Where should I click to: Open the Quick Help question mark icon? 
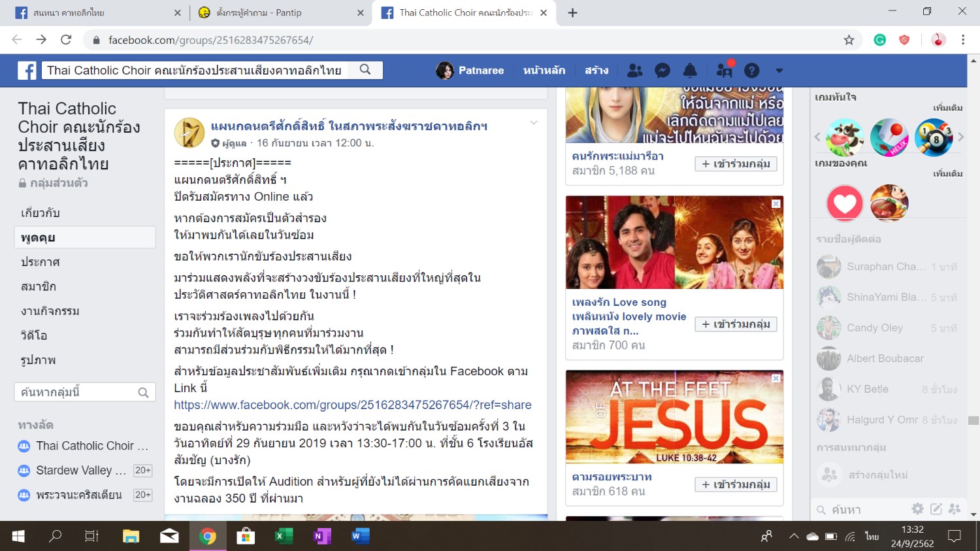point(752,71)
